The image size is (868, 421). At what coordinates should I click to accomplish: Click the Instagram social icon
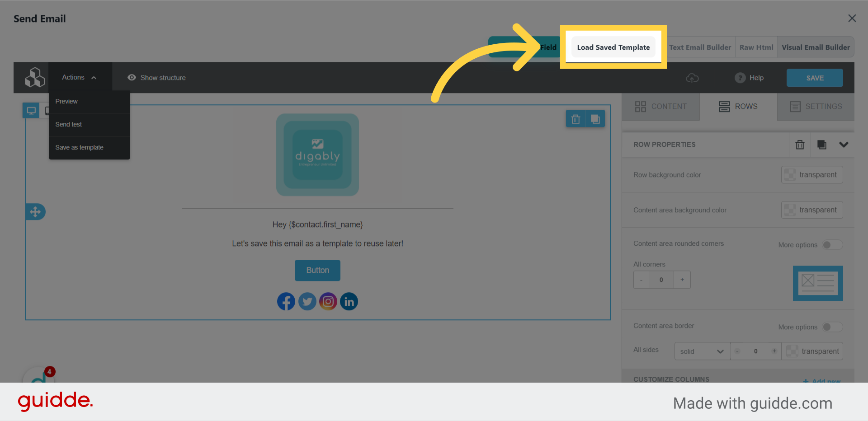(x=328, y=301)
